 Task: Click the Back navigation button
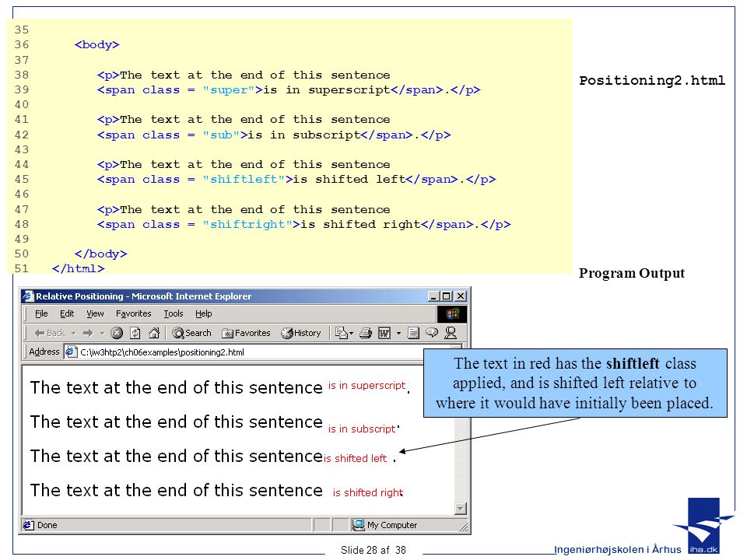[x=50, y=333]
